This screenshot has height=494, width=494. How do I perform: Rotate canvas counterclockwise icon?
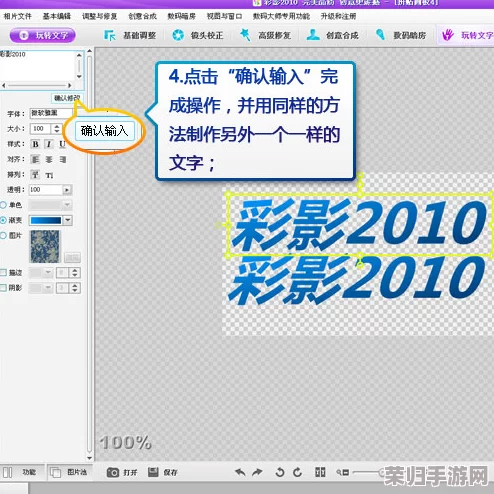[x=280, y=472]
